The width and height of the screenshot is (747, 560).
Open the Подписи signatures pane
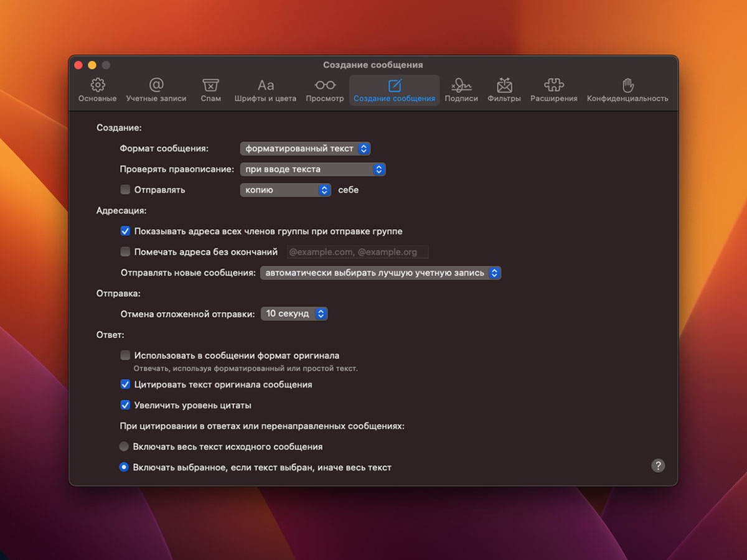(x=461, y=90)
